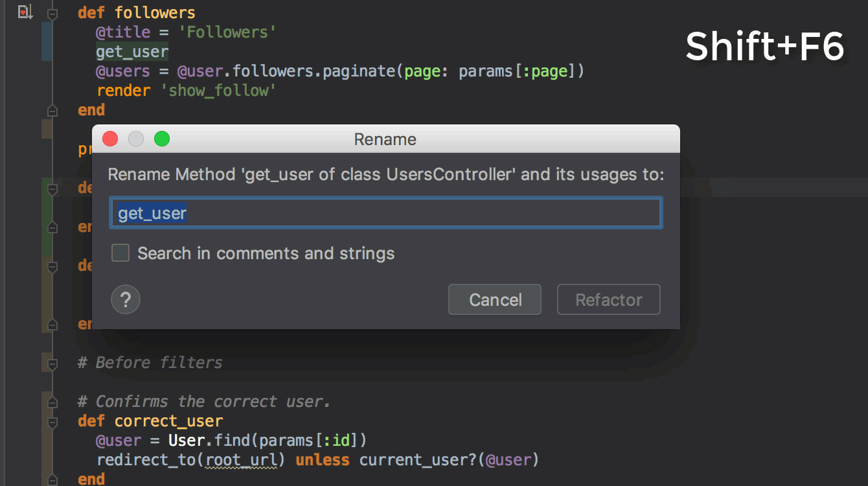Click the '# Before filters' comment

pyautogui.click(x=150, y=362)
